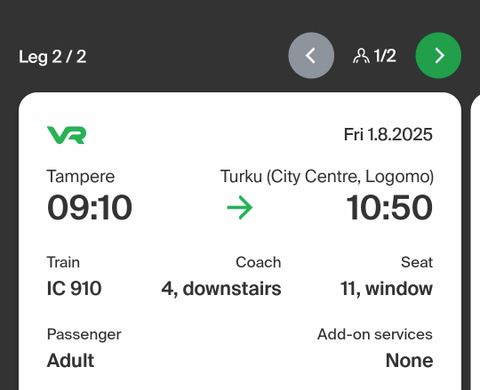The height and width of the screenshot is (390, 480).
Task: Tap the Coach field label
Action: (258, 262)
